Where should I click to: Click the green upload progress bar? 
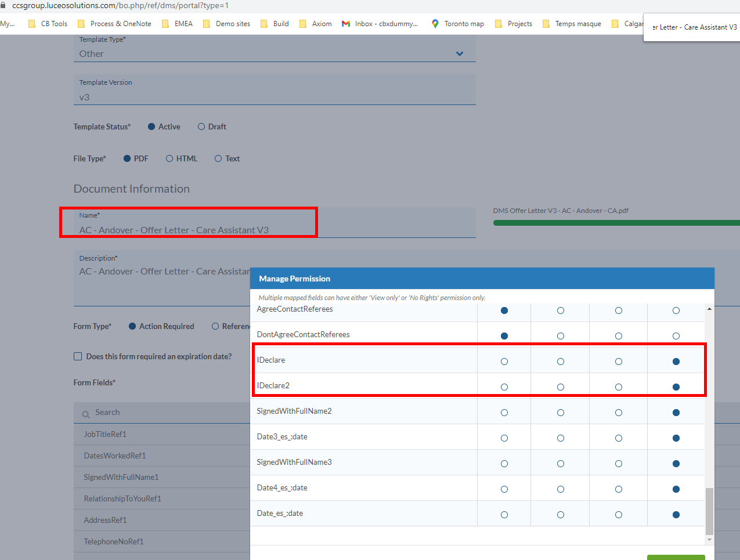[x=616, y=223]
